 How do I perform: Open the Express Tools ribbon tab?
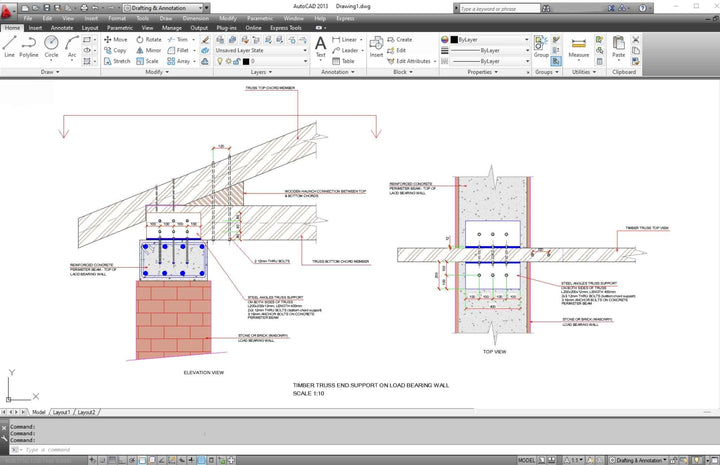click(x=286, y=28)
